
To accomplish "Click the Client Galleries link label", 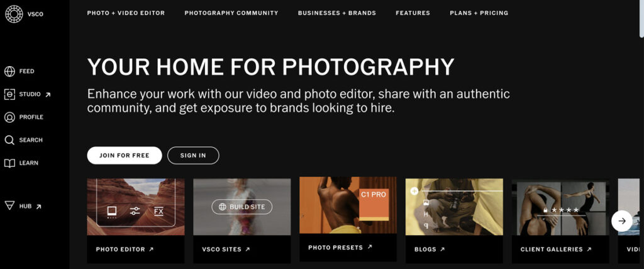I will click(552, 249).
